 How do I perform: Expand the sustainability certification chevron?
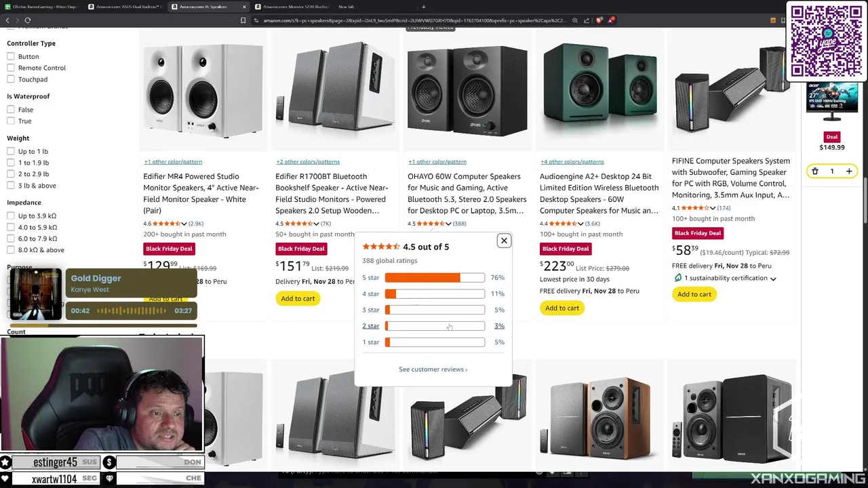(773, 279)
